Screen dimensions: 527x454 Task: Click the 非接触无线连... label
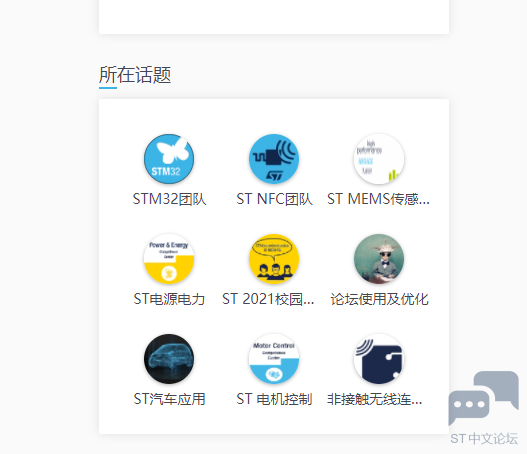[374, 399]
